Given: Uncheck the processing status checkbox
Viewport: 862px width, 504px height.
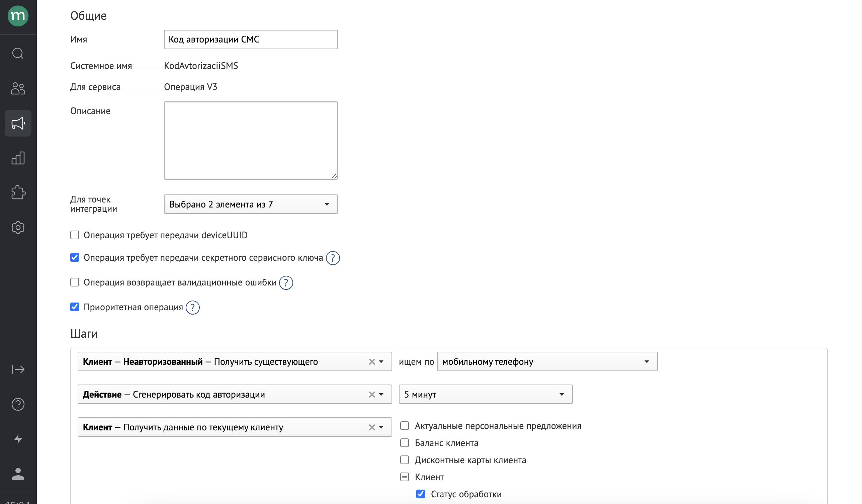Looking at the screenshot, I should tap(420, 494).
